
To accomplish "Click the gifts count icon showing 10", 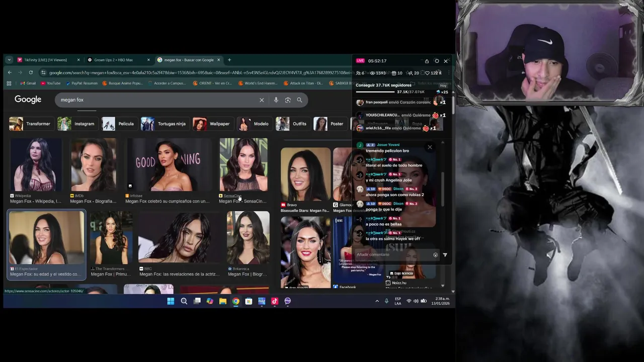I will pyautogui.click(x=397, y=73).
